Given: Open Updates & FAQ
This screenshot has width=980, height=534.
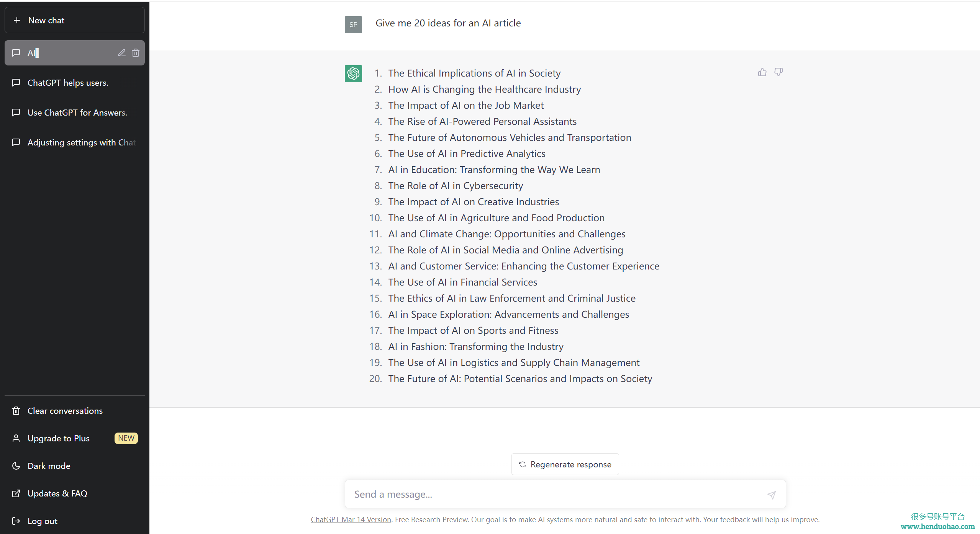Looking at the screenshot, I should pos(75,493).
